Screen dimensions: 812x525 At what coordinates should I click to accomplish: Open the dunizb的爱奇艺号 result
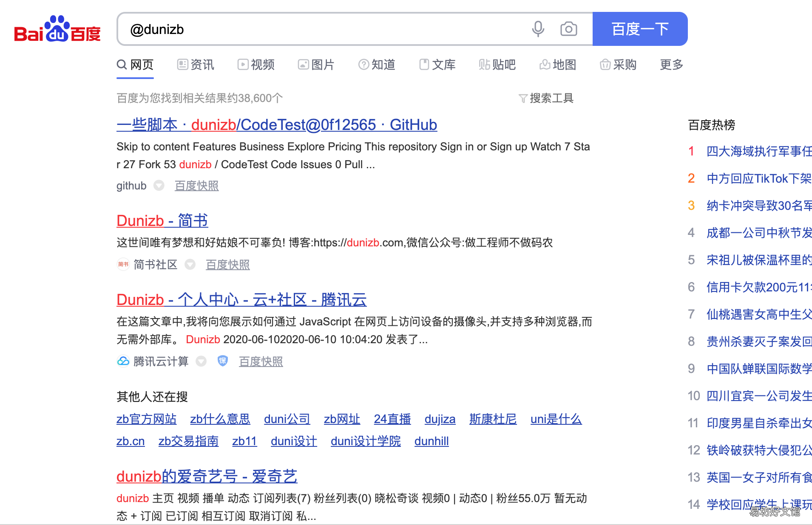(207, 476)
